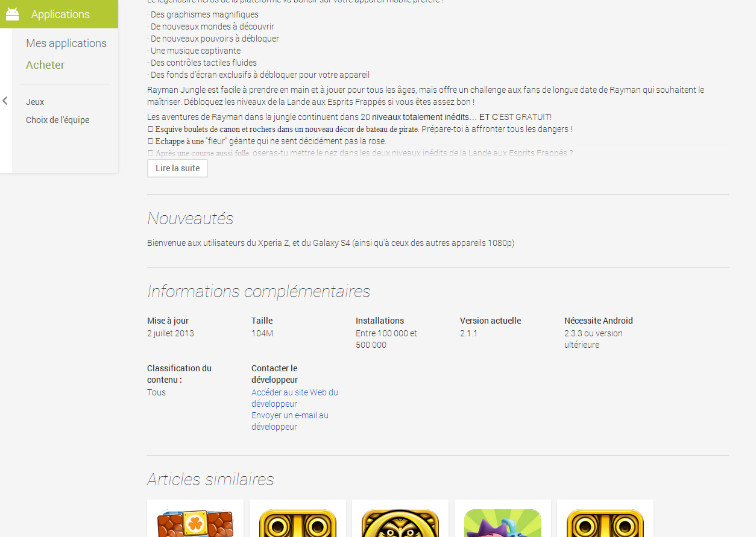Click the Nouveautés heading
The width and height of the screenshot is (756, 537).
(191, 218)
